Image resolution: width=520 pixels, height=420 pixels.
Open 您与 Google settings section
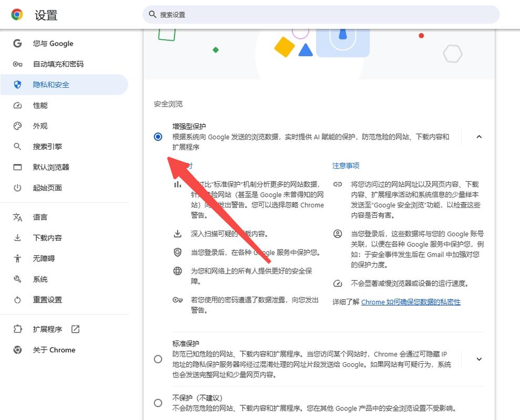point(64,44)
